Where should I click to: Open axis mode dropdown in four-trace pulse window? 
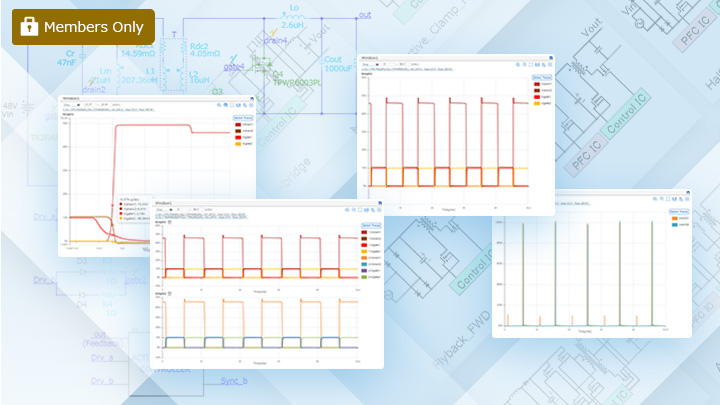370,64
